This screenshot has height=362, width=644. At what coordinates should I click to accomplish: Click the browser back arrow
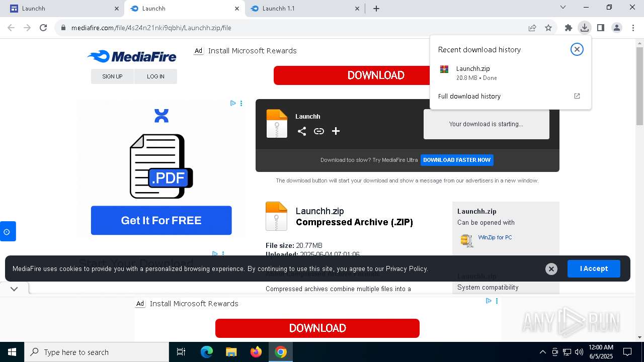11,28
